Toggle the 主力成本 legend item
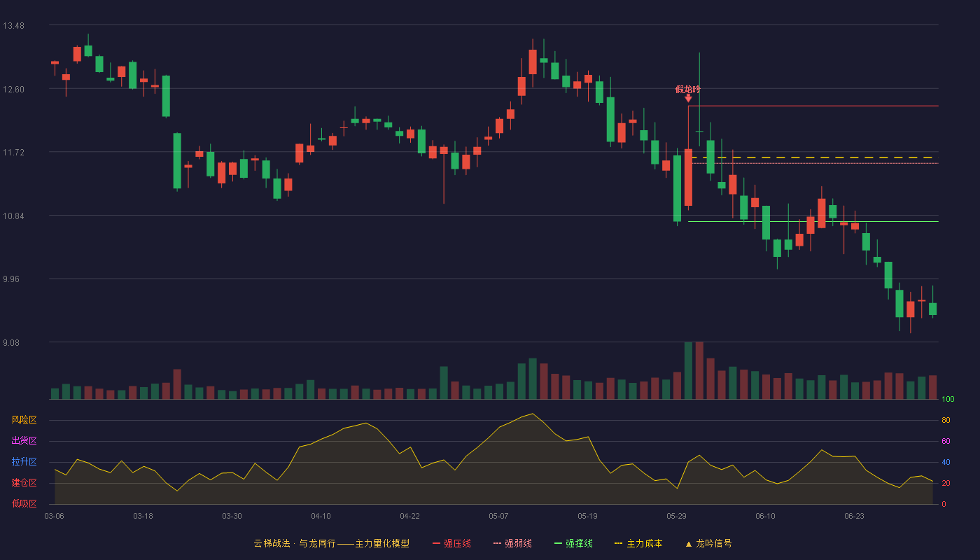The width and height of the screenshot is (980, 560). click(x=638, y=543)
